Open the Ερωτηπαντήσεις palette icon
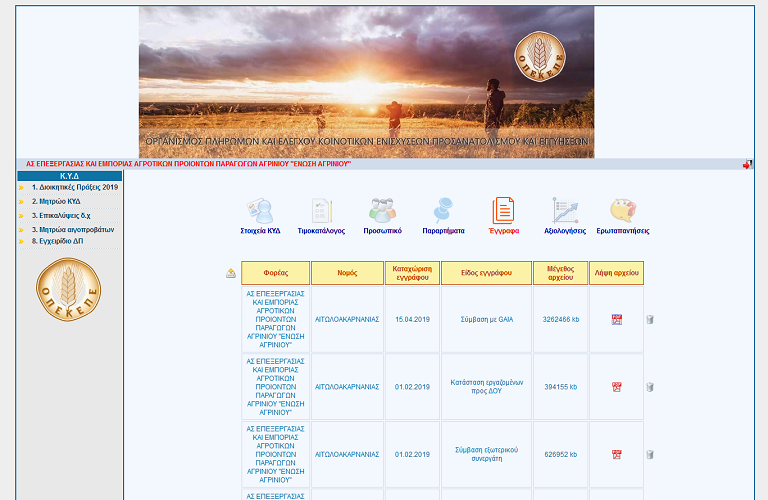Screen dimensions: 768x500 click(623, 211)
